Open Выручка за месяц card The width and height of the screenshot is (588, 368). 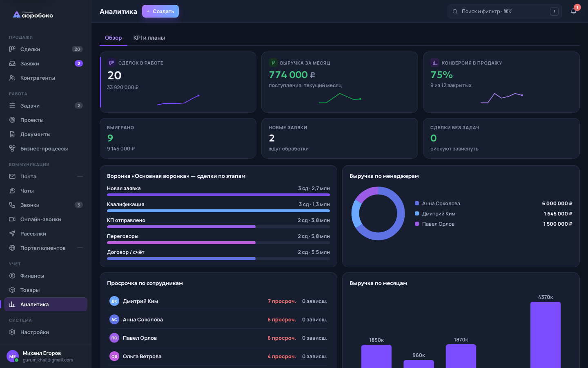(x=340, y=82)
